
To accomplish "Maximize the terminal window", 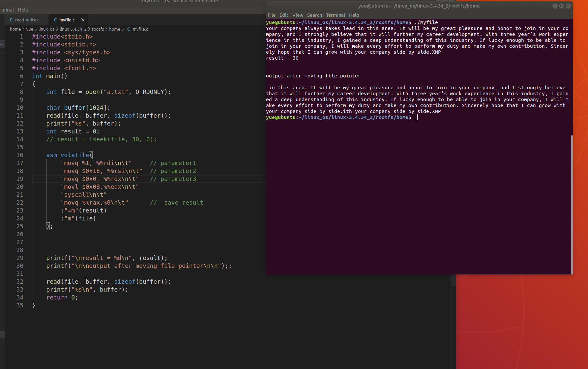I will coord(562,6).
